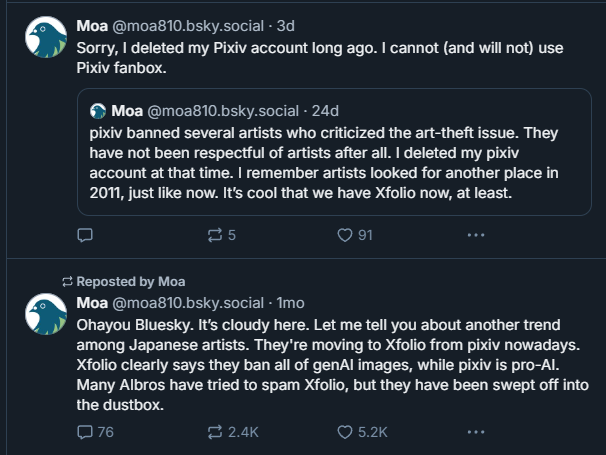
Task: Reply to Moa's Pixiv fanbox post
Action: tap(85, 235)
